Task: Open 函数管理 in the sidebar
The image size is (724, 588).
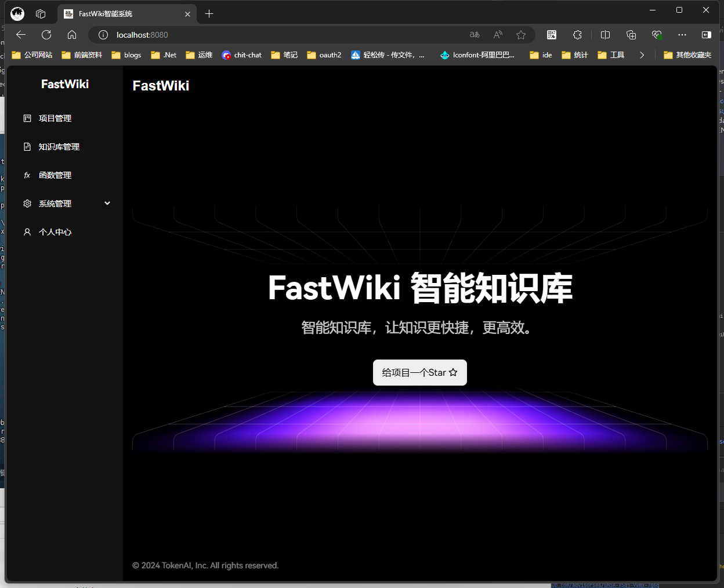Action: point(64,175)
